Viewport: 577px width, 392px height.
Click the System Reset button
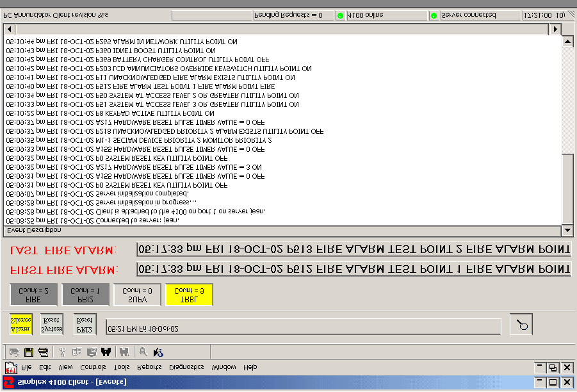[51, 324]
